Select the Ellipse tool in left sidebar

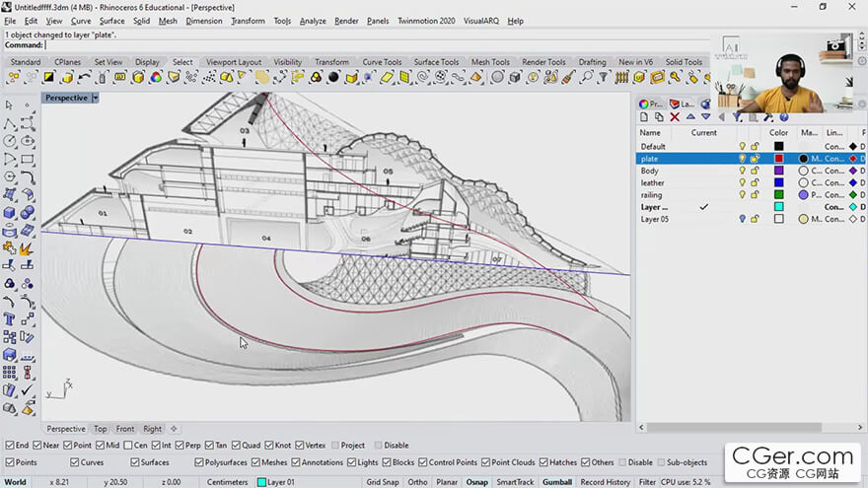pyautogui.click(x=28, y=142)
